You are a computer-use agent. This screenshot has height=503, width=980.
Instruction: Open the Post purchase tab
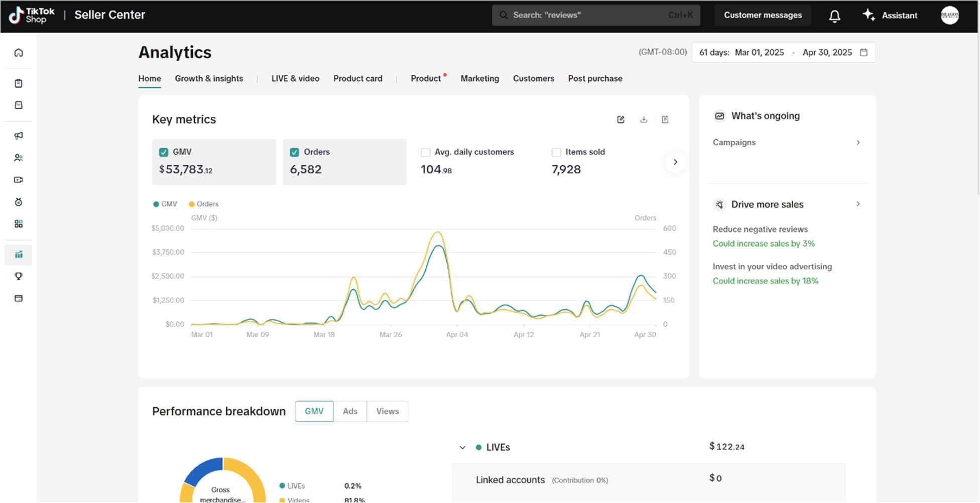tap(595, 78)
